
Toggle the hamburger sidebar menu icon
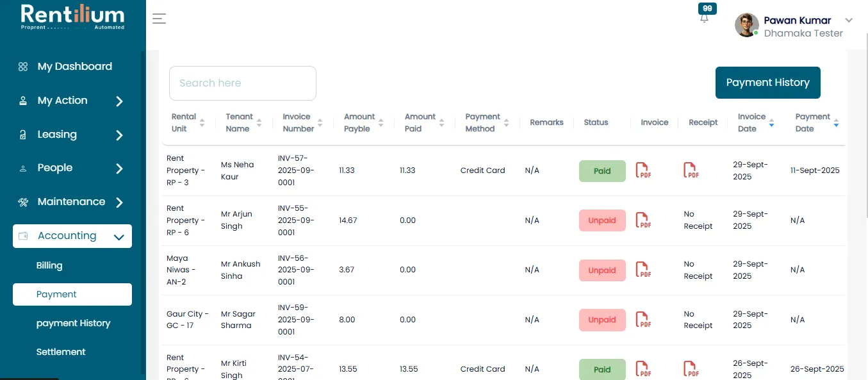pyautogui.click(x=159, y=19)
